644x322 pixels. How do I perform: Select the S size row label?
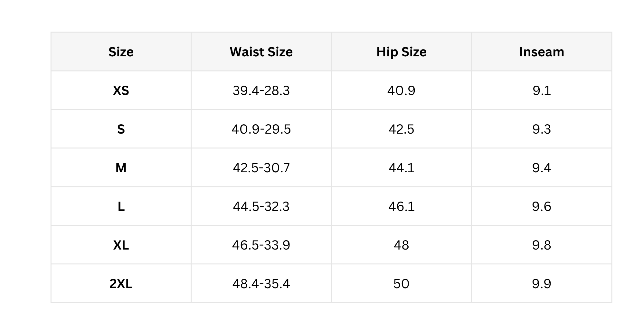[121, 129]
